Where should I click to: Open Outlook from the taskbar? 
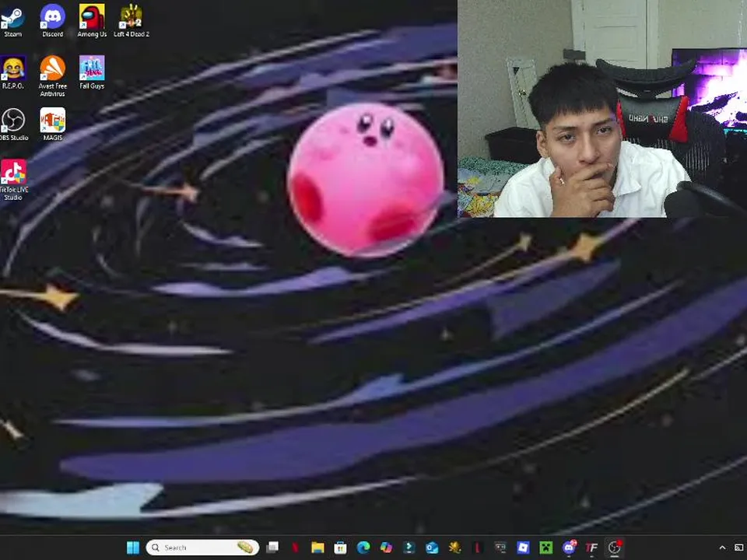[x=432, y=548]
